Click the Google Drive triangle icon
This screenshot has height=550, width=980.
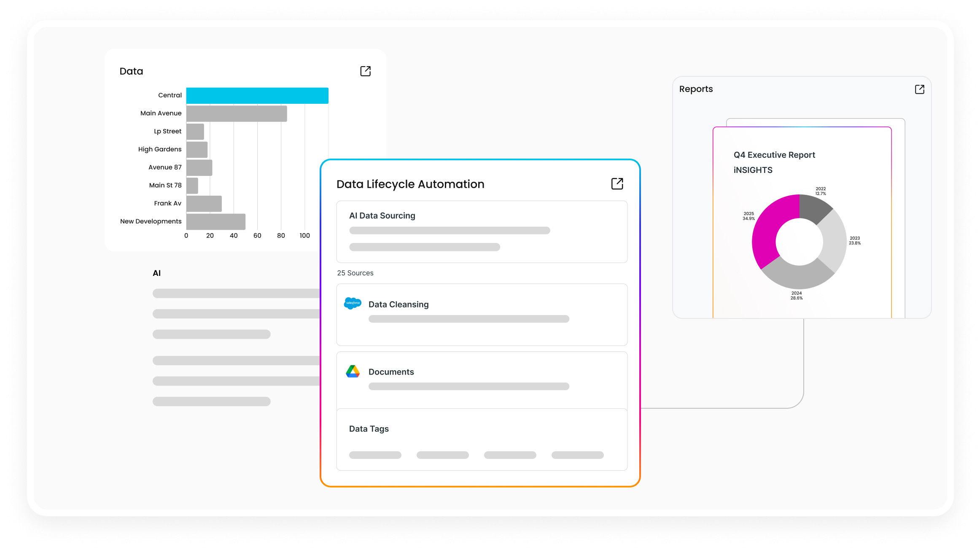(353, 372)
